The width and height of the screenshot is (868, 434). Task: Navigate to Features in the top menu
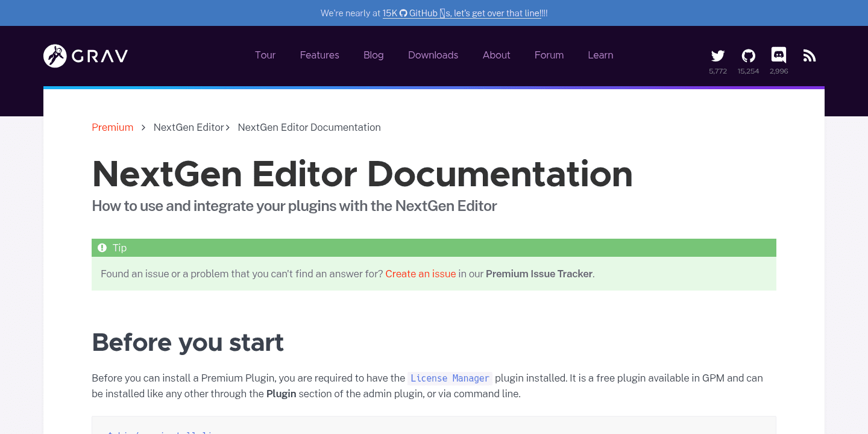[319, 55]
